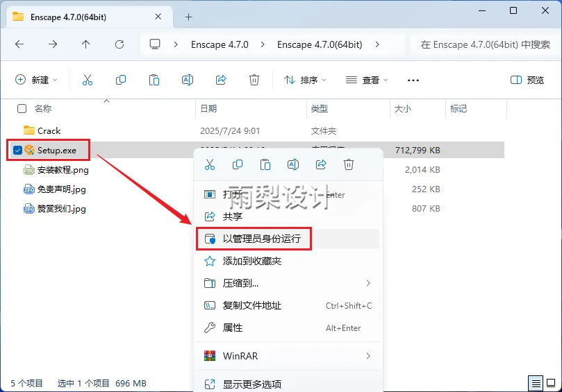The image size is (562, 392).
Task: Click the Share icon in the toolbar
Action: click(x=221, y=80)
